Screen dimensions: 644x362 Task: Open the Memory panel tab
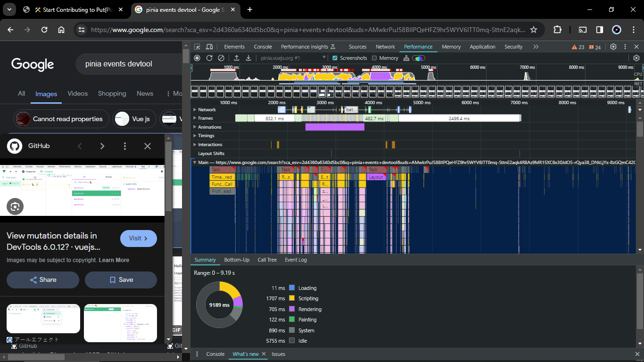451,47
